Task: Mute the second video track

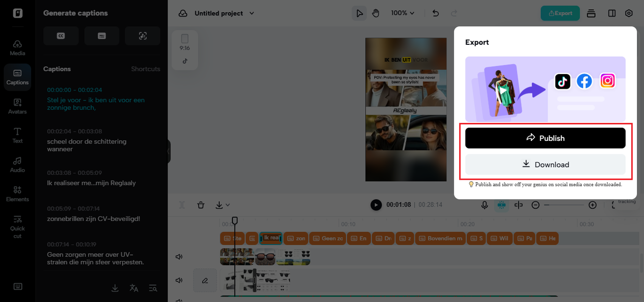Action: 179,280
